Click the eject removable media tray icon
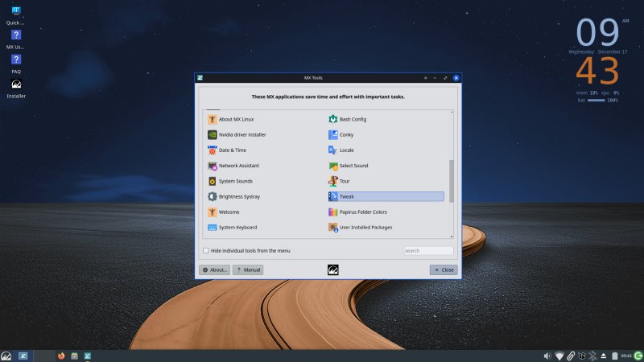 coord(603,356)
